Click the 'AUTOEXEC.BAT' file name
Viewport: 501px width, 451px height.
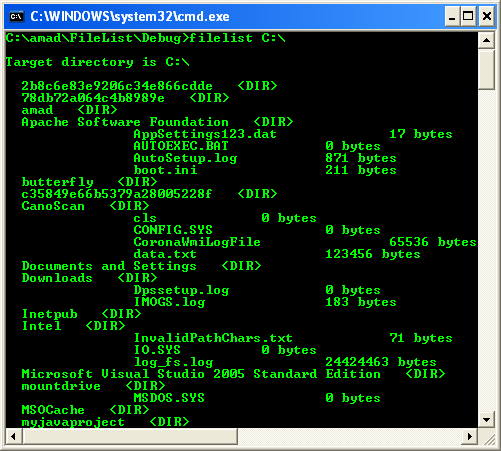point(181,146)
